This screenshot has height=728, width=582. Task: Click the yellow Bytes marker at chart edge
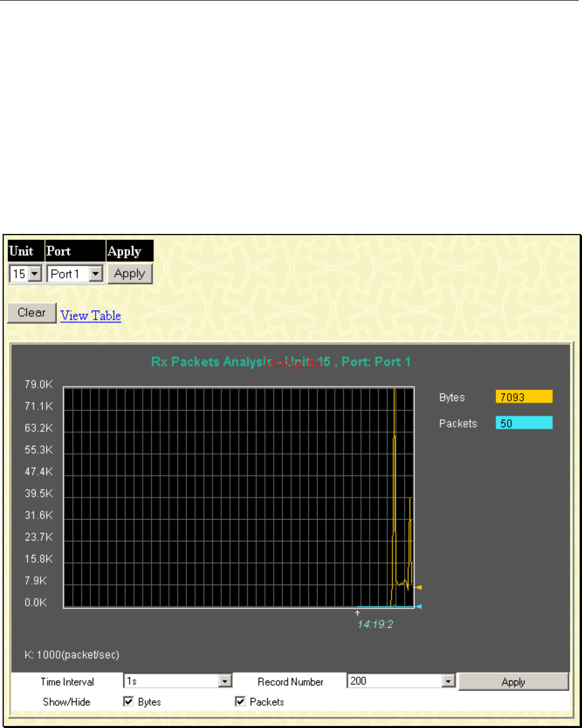(x=419, y=588)
